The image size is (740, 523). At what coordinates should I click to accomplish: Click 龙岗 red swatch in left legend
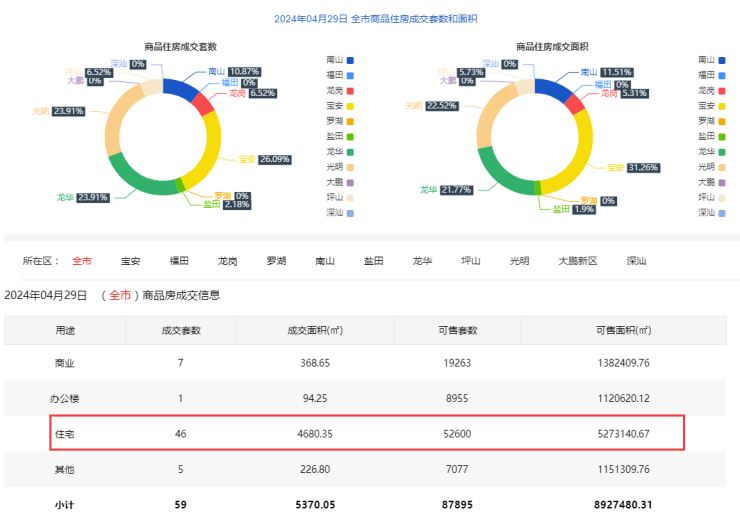(x=350, y=90)
